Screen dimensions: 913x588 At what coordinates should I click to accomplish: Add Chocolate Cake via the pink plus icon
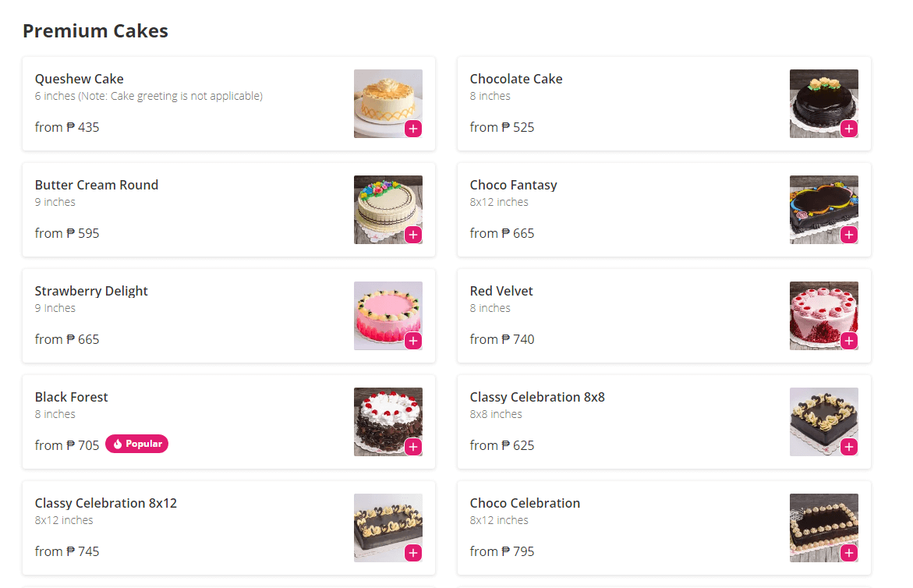[x=850, y=129]
